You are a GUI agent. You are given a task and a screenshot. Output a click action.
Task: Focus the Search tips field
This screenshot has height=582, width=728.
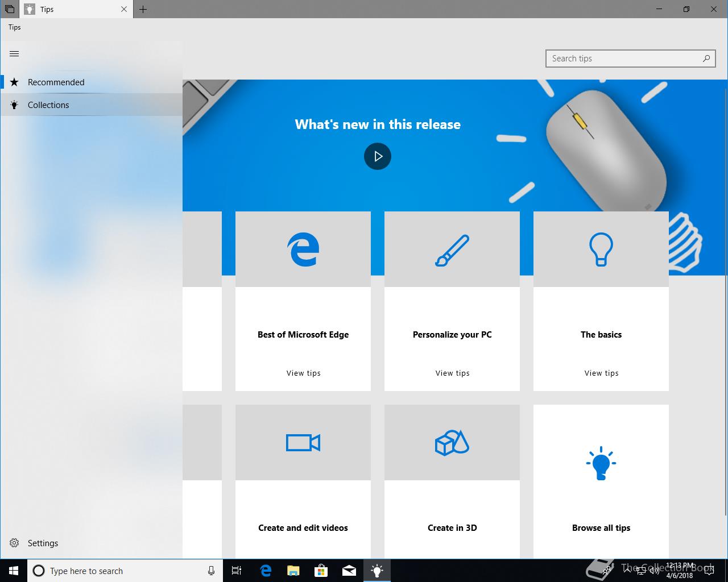[x=630, y=59]
